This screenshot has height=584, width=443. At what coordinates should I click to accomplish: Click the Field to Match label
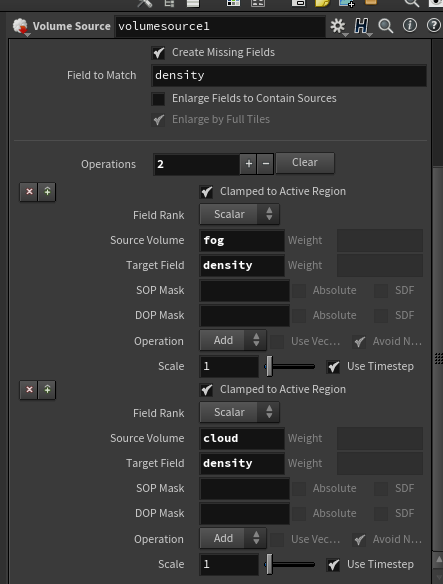tap(102, 76)
